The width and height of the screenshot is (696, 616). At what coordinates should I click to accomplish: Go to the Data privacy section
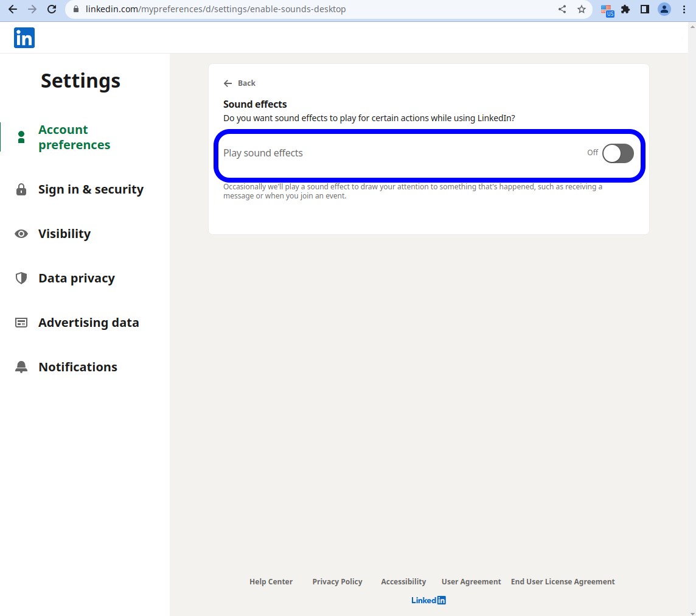[x=76, y=278]
